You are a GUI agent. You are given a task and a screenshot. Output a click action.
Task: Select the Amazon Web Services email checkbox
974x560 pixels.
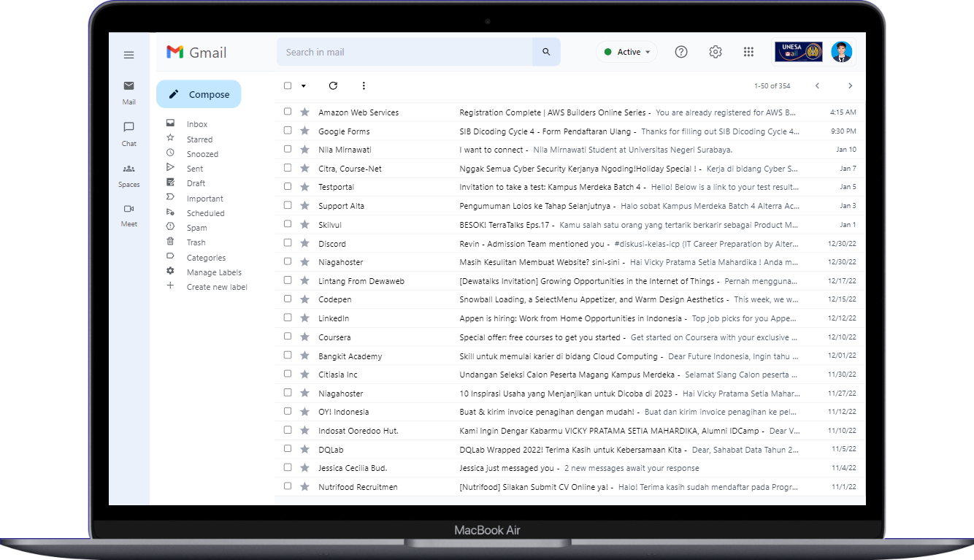[x=287, y=112]
